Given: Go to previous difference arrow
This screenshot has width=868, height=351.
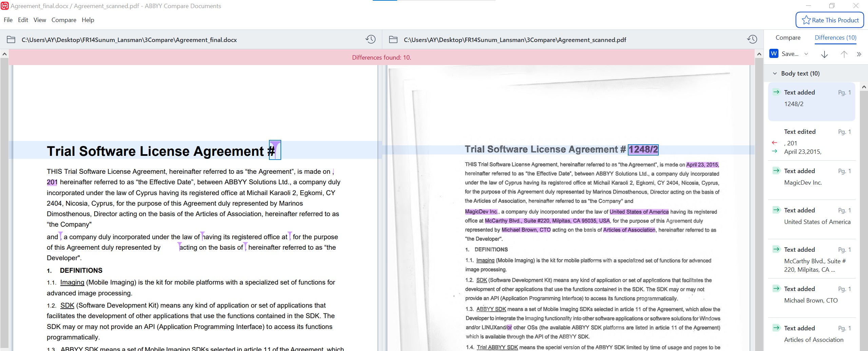Looking at the screenshot, I should coord(844,54).
